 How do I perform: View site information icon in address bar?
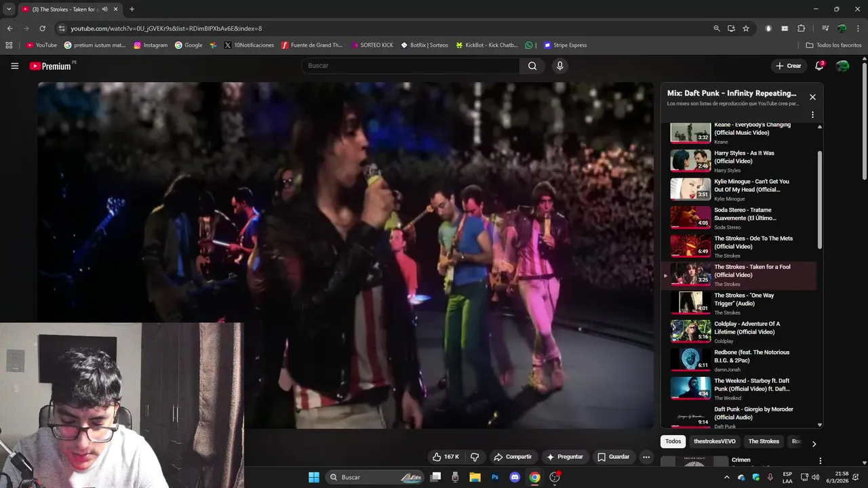62,28
